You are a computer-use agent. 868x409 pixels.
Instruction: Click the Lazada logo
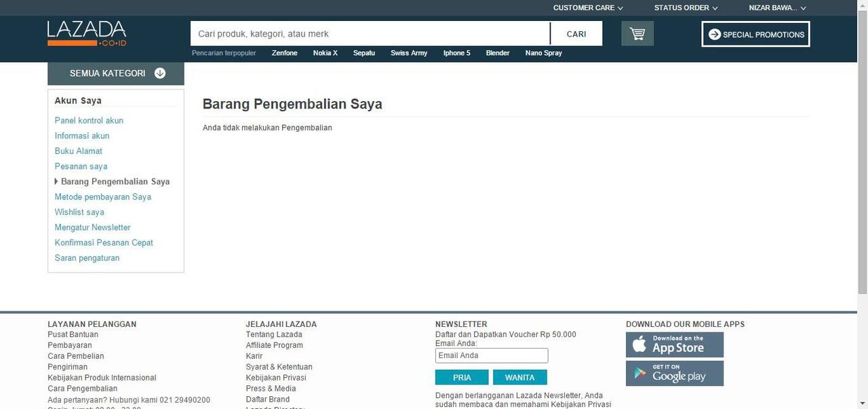coord(87,33)
